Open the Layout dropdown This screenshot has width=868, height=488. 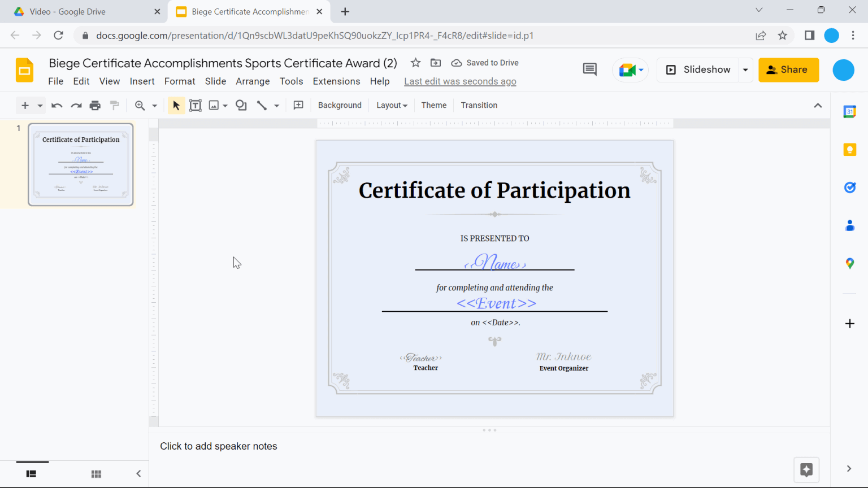(x=392, y=105)
